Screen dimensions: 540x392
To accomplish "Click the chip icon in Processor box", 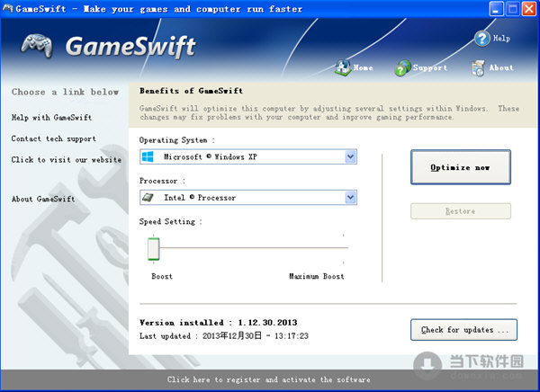I will 148,198.
